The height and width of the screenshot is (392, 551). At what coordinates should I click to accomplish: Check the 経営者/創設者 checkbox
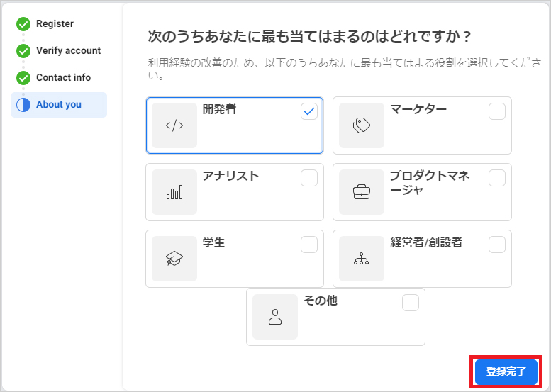point(497,245)
